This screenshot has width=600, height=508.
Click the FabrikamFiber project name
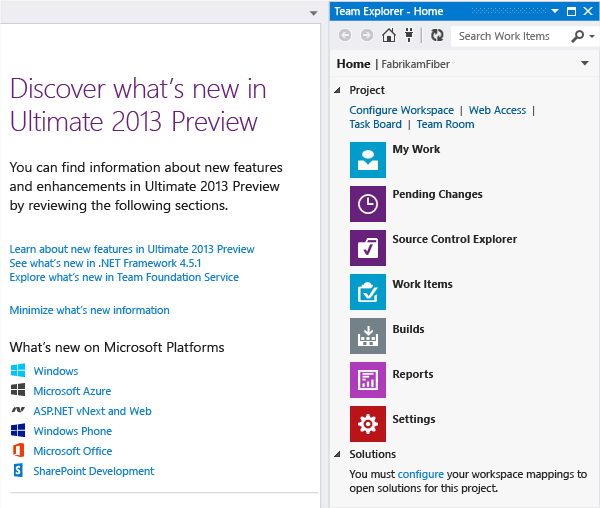coord(416,64)
